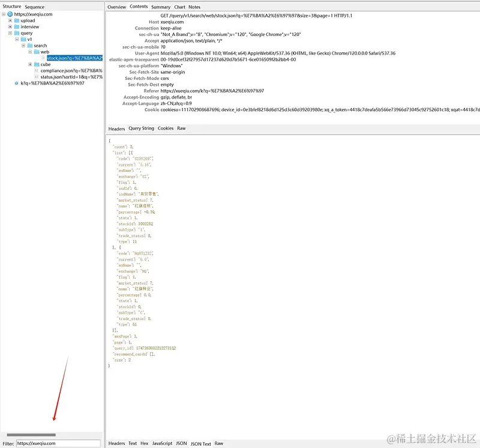Select the request pane Headers tab
Viewport: 480px width, 448px height.
tap(116, 129)
